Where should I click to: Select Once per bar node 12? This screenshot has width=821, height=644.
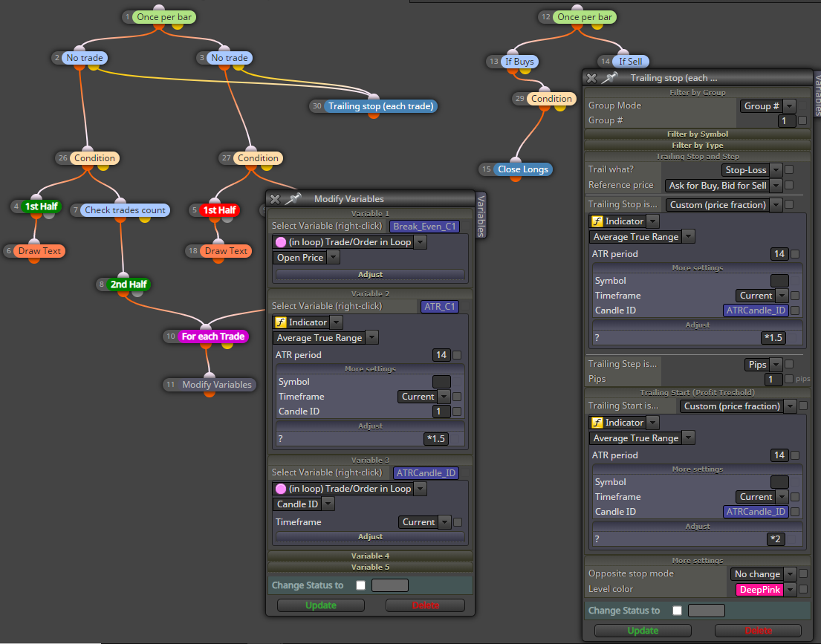tap(584, 17)
